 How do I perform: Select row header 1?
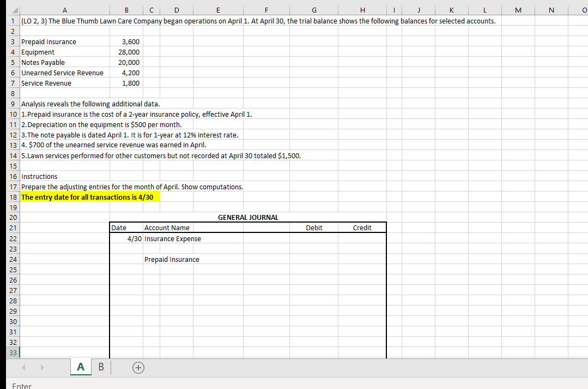[x=13, y=20]
